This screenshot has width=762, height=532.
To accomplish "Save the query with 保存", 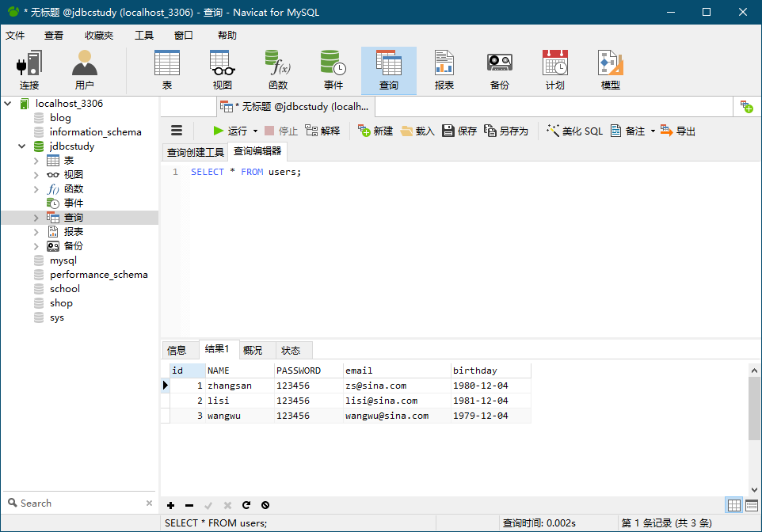I will 459,131.
